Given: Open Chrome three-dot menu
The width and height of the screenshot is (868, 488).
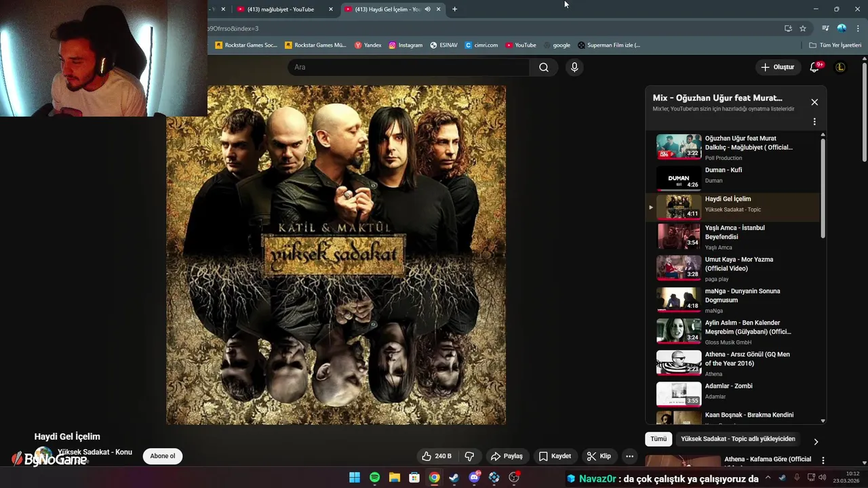Looking at the screenshot, I should pyautogui.click(x=858, y=28).
